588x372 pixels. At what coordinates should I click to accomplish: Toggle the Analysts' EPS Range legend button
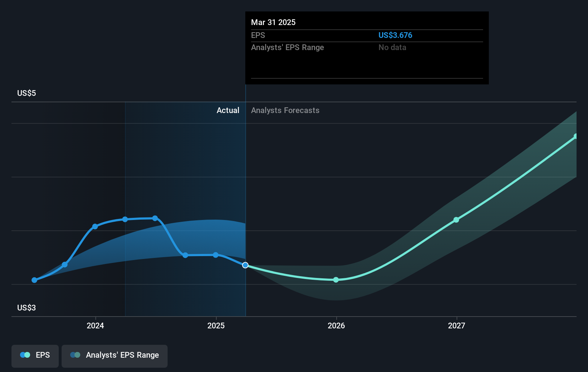115,356
